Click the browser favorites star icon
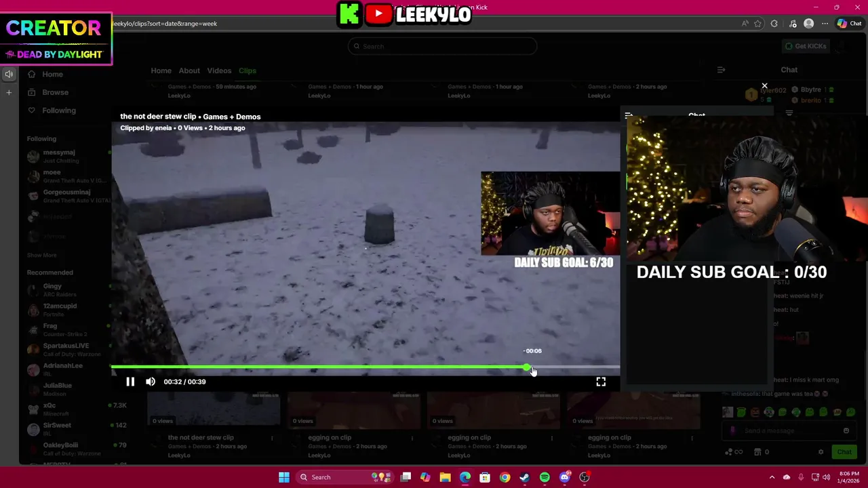This screenshot has width=868, height=488. (x=758, y=24)
